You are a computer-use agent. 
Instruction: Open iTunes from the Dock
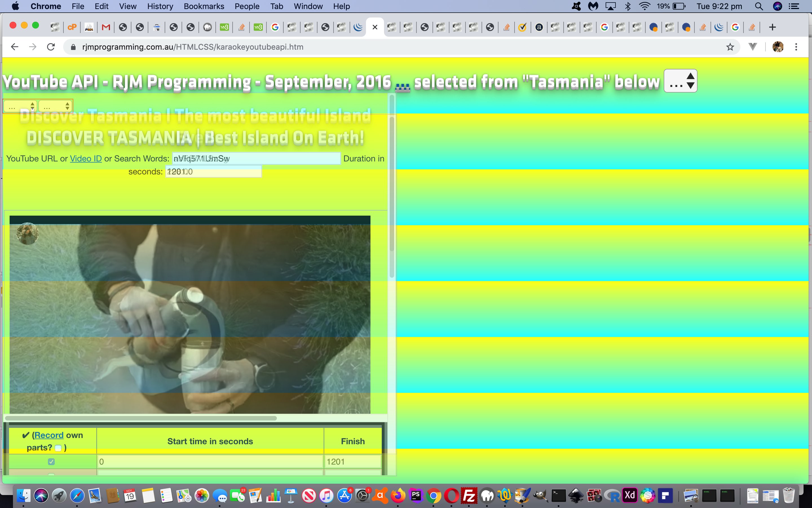(326, 496)
